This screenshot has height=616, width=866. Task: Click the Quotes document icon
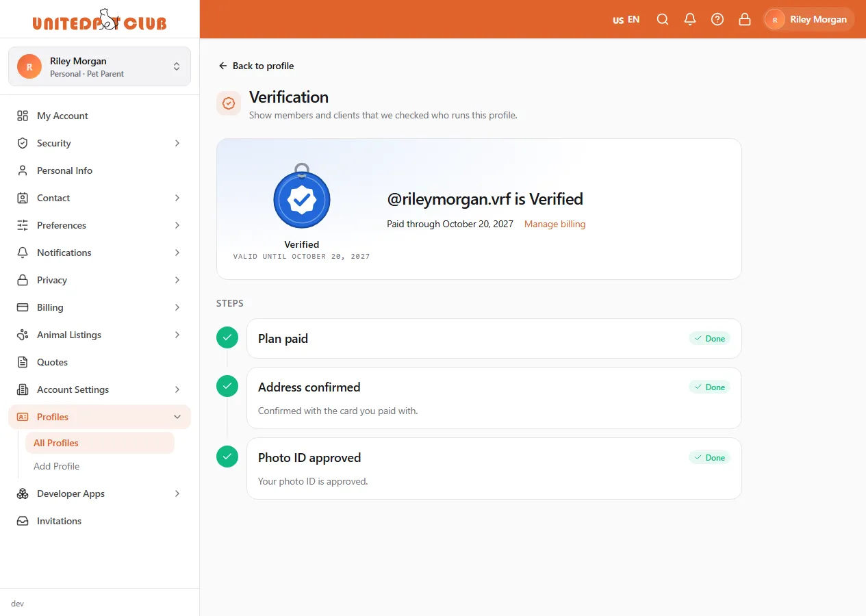coord(23,362)
